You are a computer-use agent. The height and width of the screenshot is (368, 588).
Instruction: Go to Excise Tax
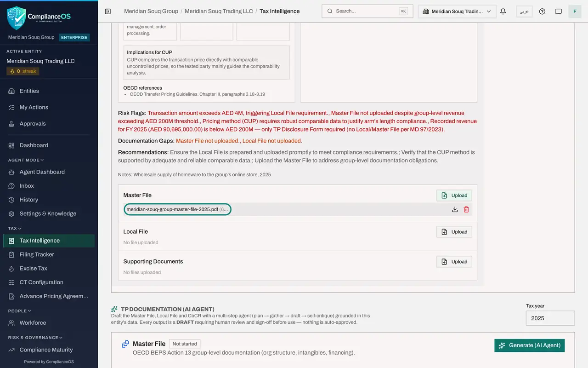(x=49, y=268)
